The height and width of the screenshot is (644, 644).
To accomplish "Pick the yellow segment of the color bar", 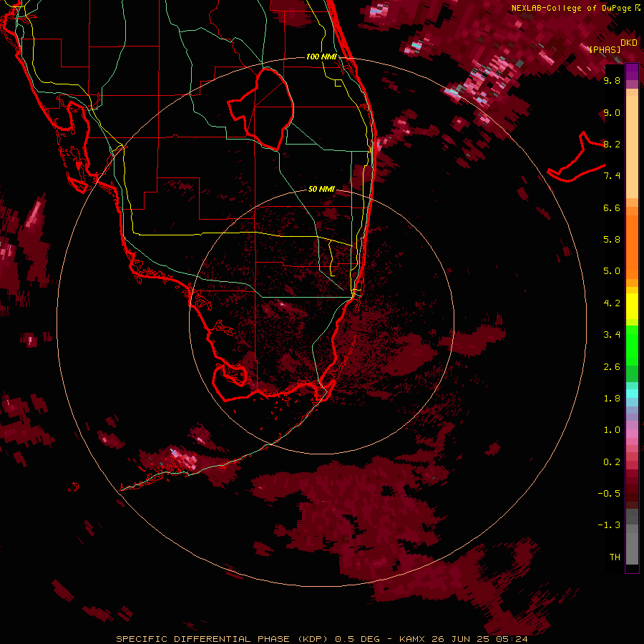I will coord(632,306).
